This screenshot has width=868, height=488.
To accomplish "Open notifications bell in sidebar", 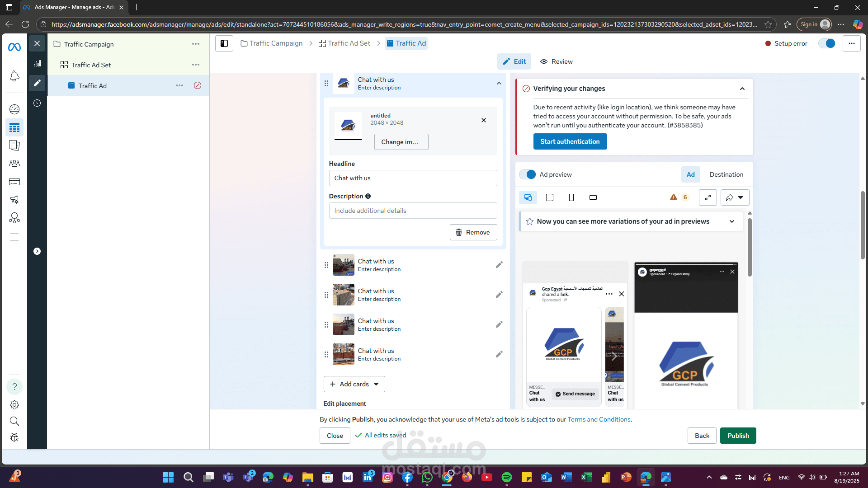I will [x=14, y=76].
